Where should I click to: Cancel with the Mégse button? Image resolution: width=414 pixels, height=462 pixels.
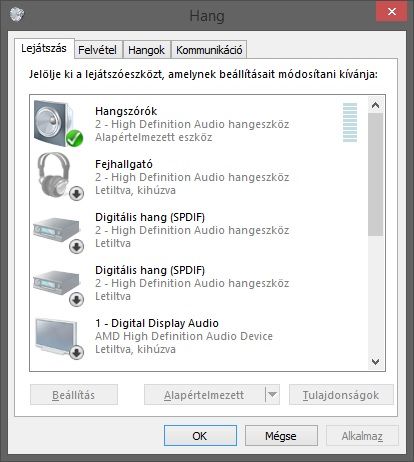(x=281, y=436)
